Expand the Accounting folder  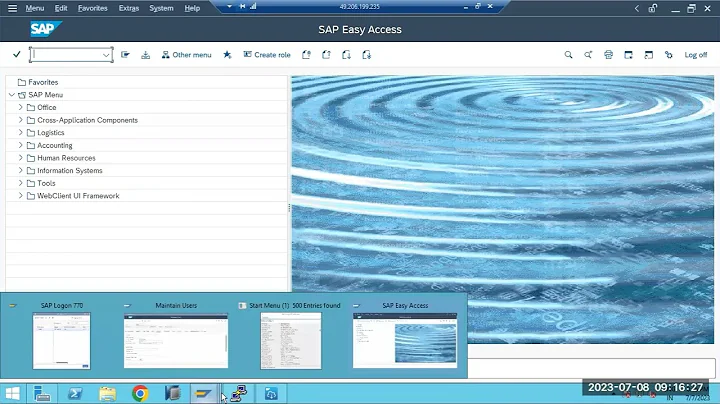pos(20,145)
